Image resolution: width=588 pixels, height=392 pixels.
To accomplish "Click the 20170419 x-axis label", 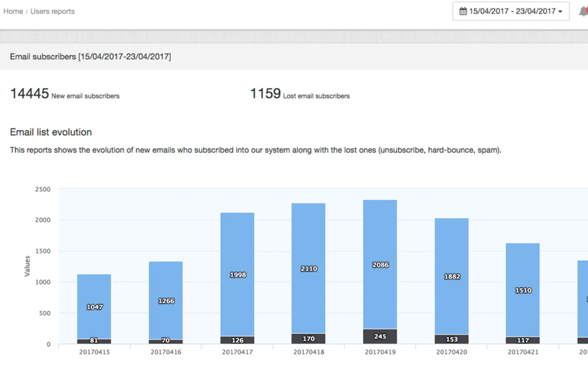I will (380, 352).
